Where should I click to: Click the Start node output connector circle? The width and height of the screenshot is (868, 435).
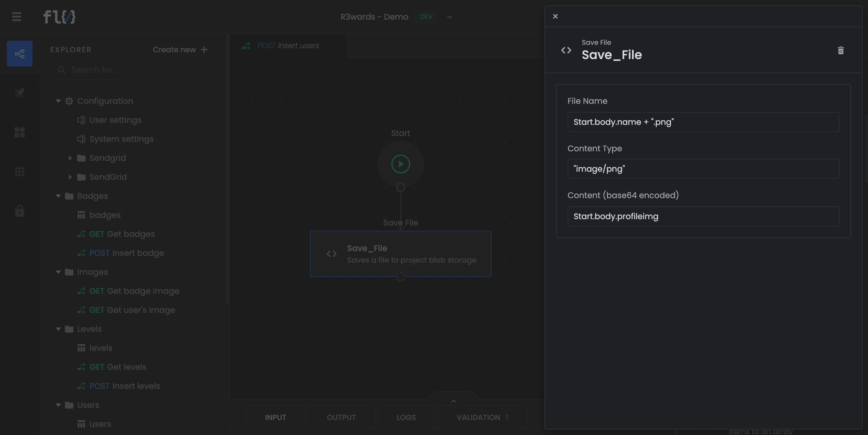point(401,187)
